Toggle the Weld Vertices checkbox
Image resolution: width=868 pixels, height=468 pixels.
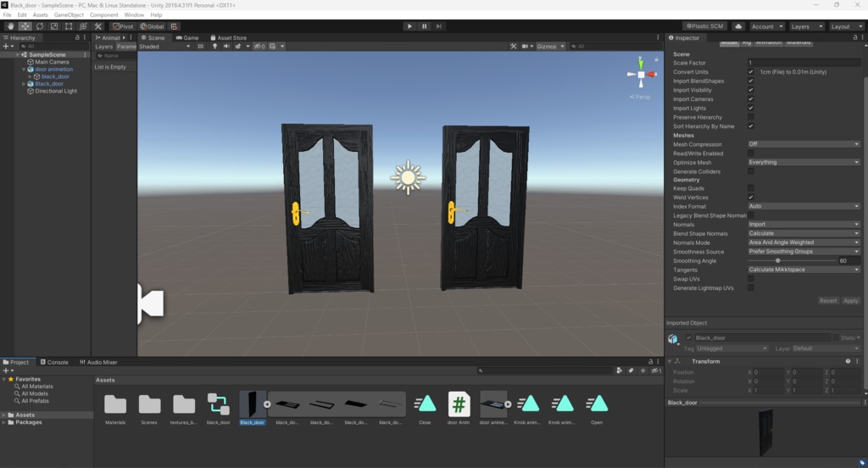pos(751,198)
